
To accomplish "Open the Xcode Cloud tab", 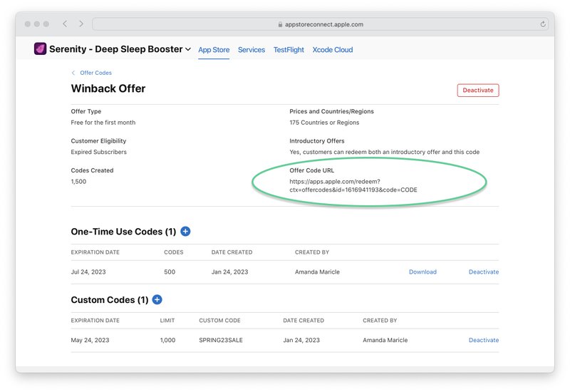I will click(333, 50).
